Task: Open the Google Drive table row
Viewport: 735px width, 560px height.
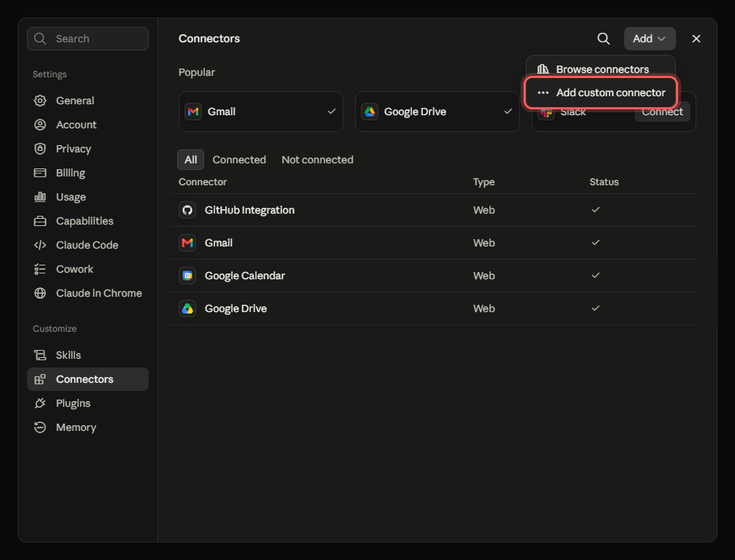Action: (x=434, y=308)
